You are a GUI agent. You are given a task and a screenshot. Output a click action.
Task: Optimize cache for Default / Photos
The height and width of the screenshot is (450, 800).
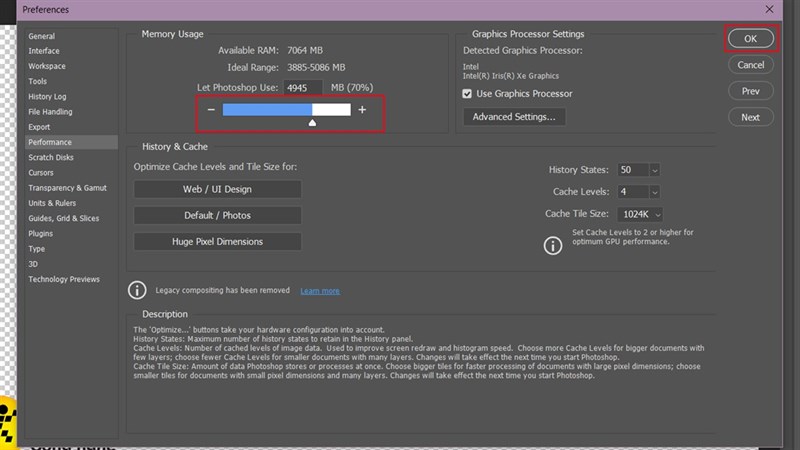click(217, 215)
